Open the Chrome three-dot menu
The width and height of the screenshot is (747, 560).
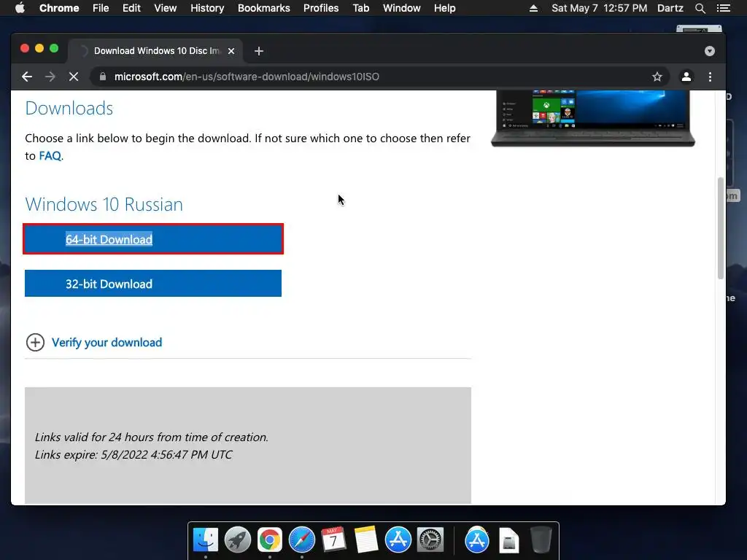tap(710, 77)
